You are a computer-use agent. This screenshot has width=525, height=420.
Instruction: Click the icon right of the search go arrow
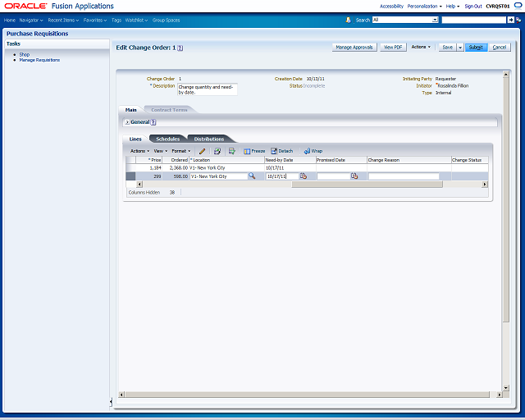click(x=518, y=20)
